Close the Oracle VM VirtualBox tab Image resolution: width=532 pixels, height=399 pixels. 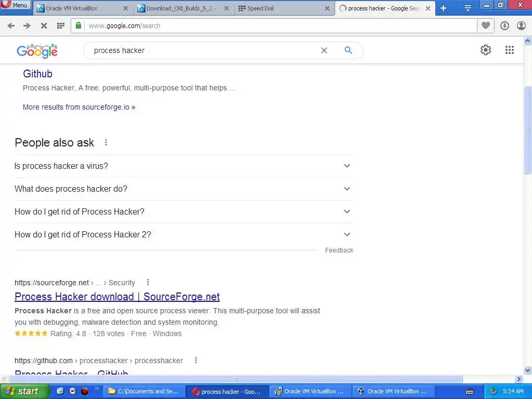pos(126,8)
